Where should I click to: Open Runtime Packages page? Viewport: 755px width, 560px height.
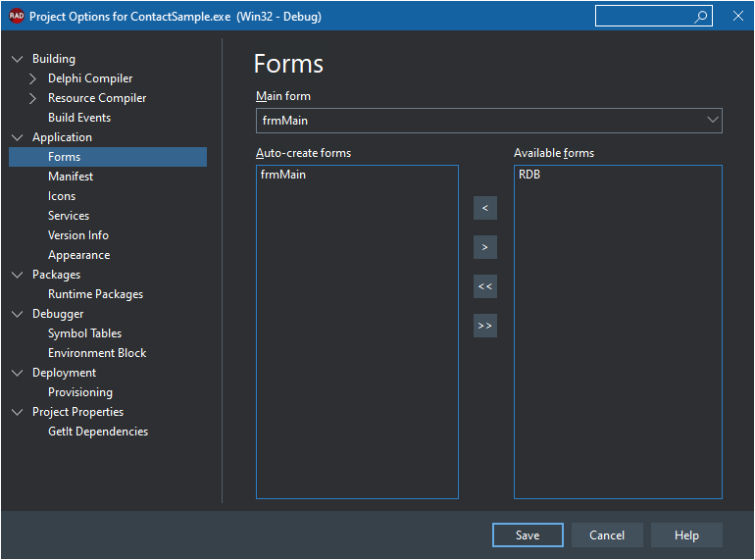click(95, 294)
